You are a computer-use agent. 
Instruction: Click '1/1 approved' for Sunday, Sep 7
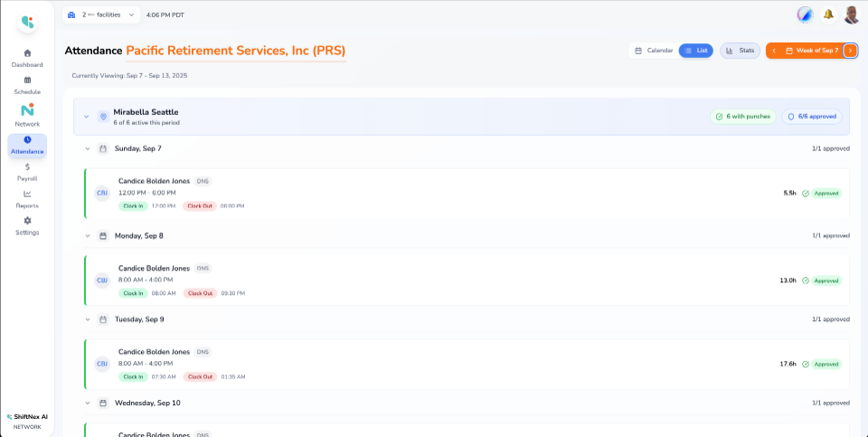coord(830,148)
